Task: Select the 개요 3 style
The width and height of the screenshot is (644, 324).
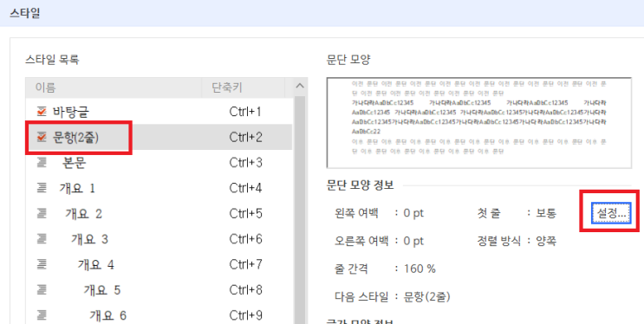Action: (159, 239)
